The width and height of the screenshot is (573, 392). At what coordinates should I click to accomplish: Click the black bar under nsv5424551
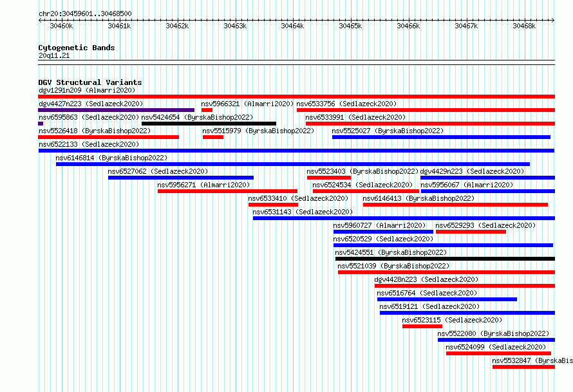coord(445,259)
